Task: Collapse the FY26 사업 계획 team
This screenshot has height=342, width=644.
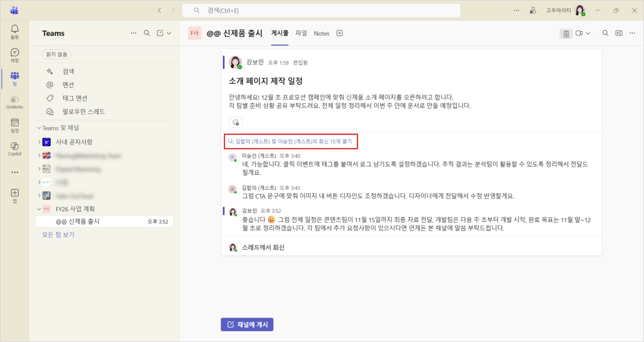Action: (39, 209)
